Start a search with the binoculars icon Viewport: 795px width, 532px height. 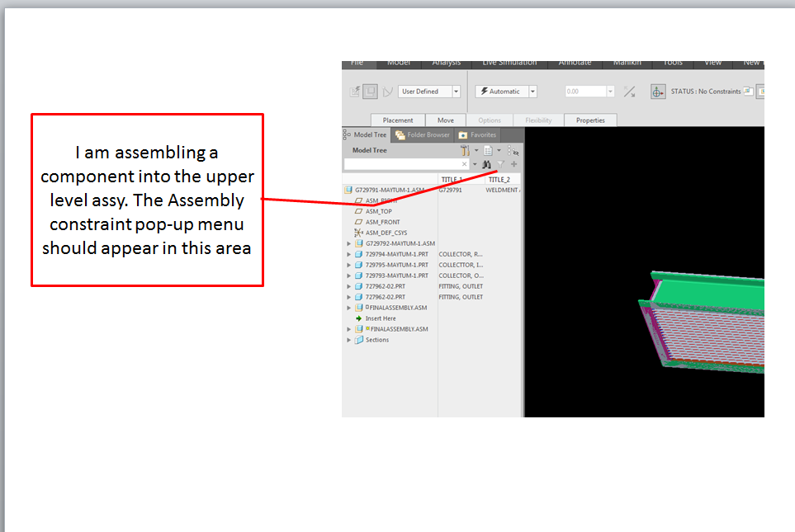[x=486, y=163]
